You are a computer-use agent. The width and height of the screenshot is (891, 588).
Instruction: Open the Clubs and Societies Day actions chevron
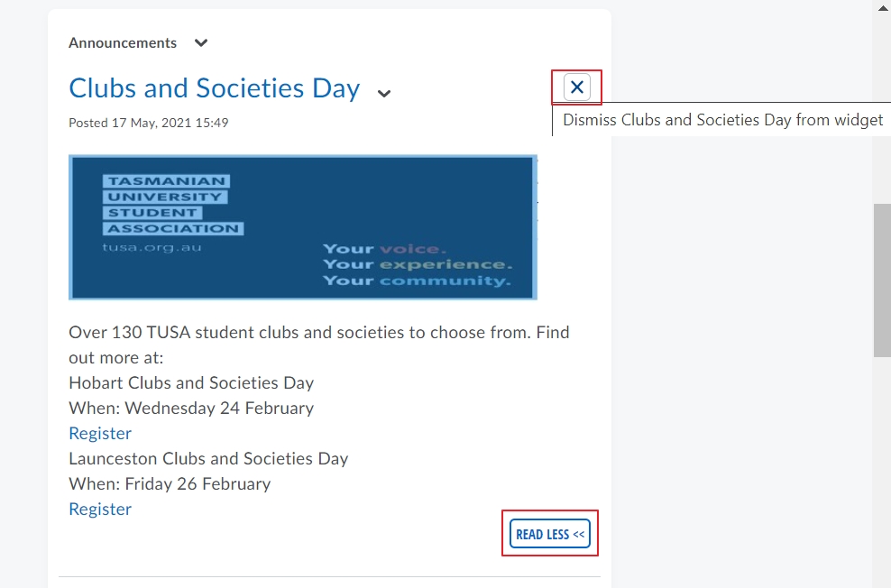384,94
